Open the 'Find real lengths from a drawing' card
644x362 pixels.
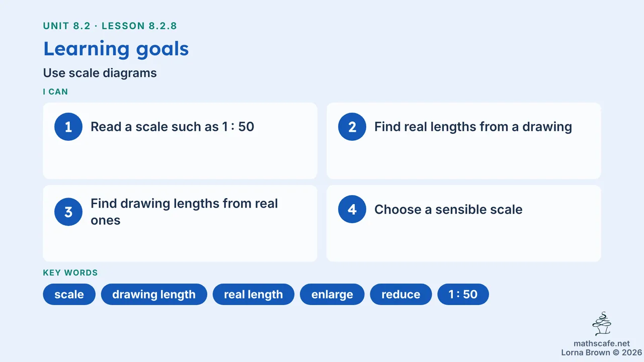tap(464, 141)
